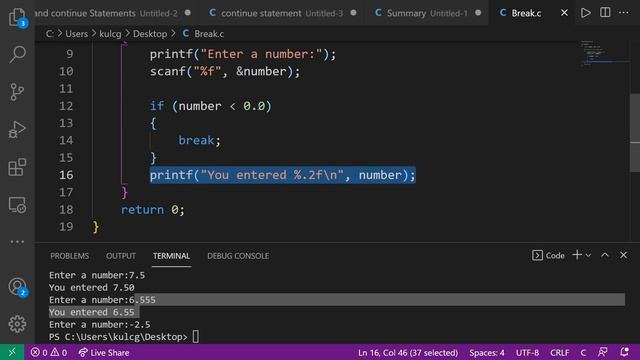
Task: Switch to the DEBUG CONSOLE tab
Action: pyautogui.click(x=238, y=256)
